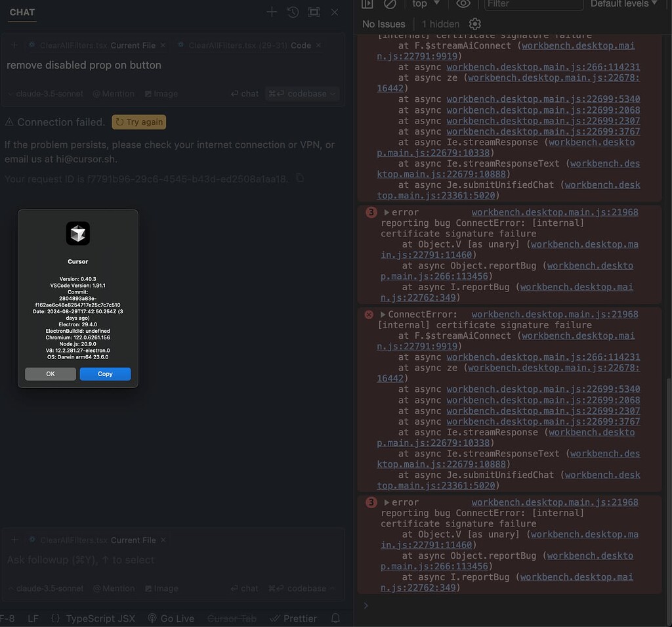The image size is (672, 627).
Task: Click inside the console Filter field
Action: tap(533, 5)
